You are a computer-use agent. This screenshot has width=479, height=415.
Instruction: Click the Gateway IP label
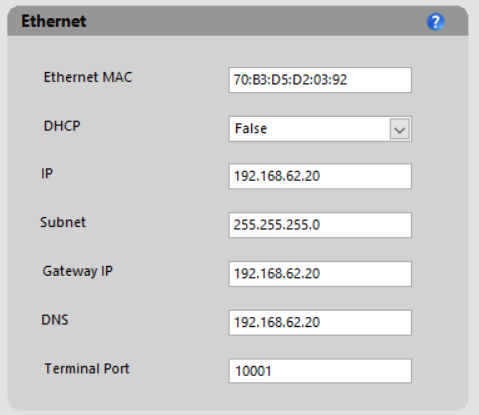click(78, 271)
